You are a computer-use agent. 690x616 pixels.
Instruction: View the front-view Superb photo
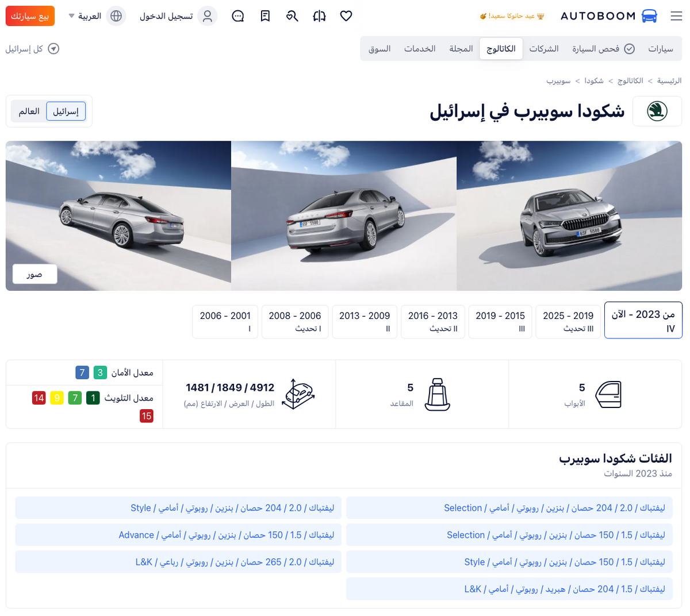click(x=569, y=216)
